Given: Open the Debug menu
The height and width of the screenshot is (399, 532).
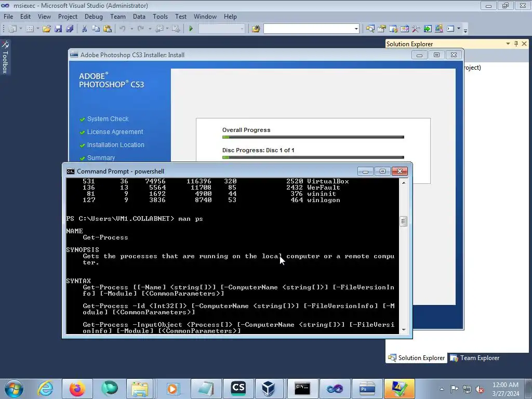Looking at the screenshot, I should pos(94,16).
